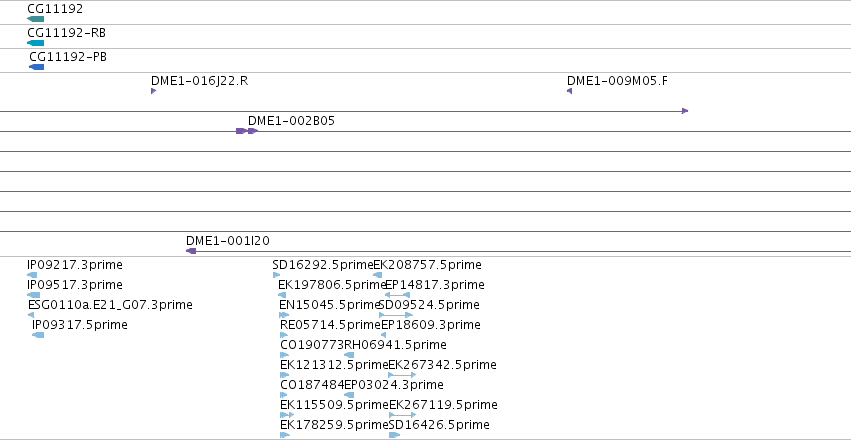The height and width of the screenshot is (440, 851).
Task: Click the DME1-001I20 left arrowhead
Action: click(190, 251)
